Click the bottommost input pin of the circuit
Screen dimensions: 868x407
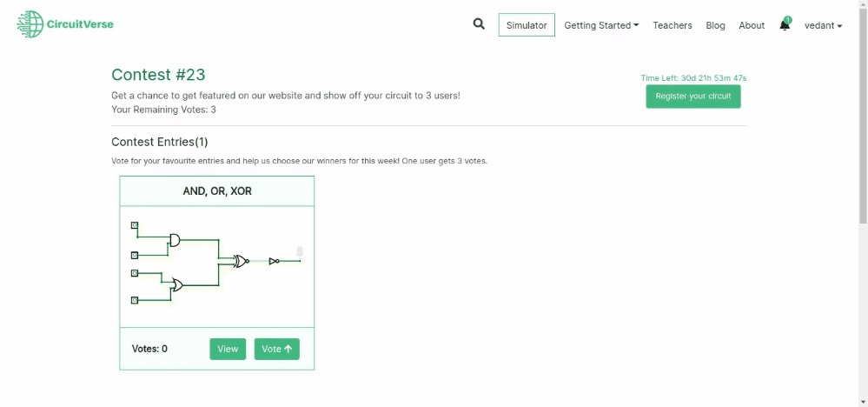[134, 300]
